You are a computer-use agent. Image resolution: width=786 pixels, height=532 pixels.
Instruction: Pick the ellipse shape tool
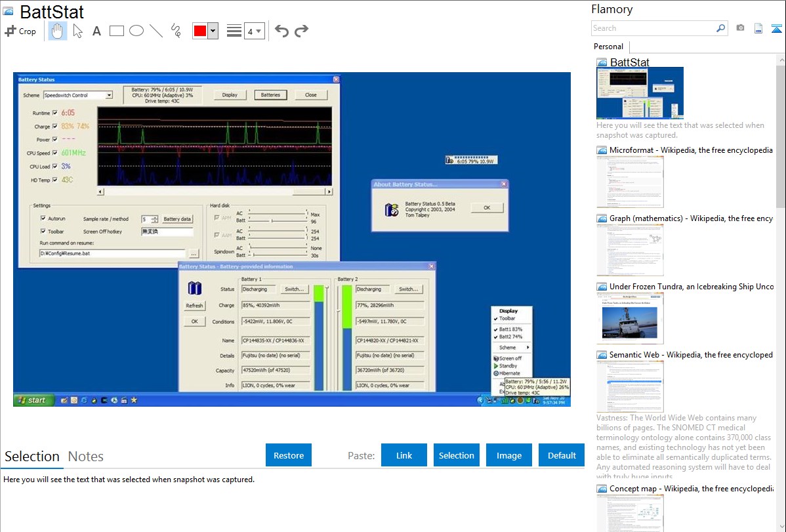(136, 31)
